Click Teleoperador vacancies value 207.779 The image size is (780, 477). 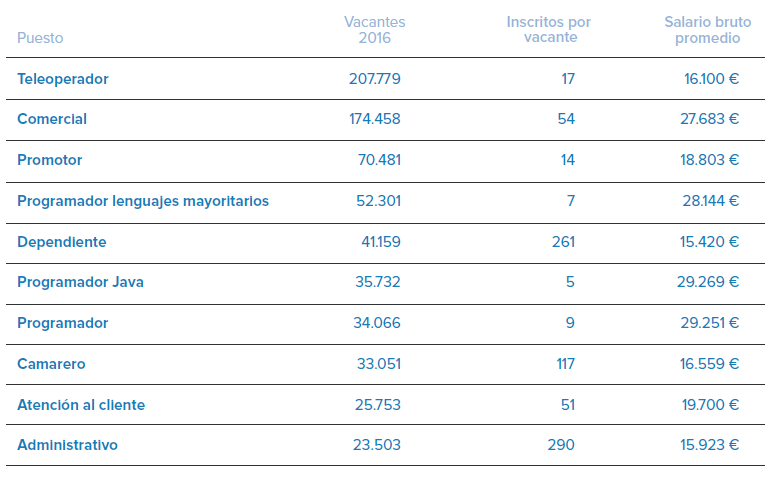pos(371,78)
